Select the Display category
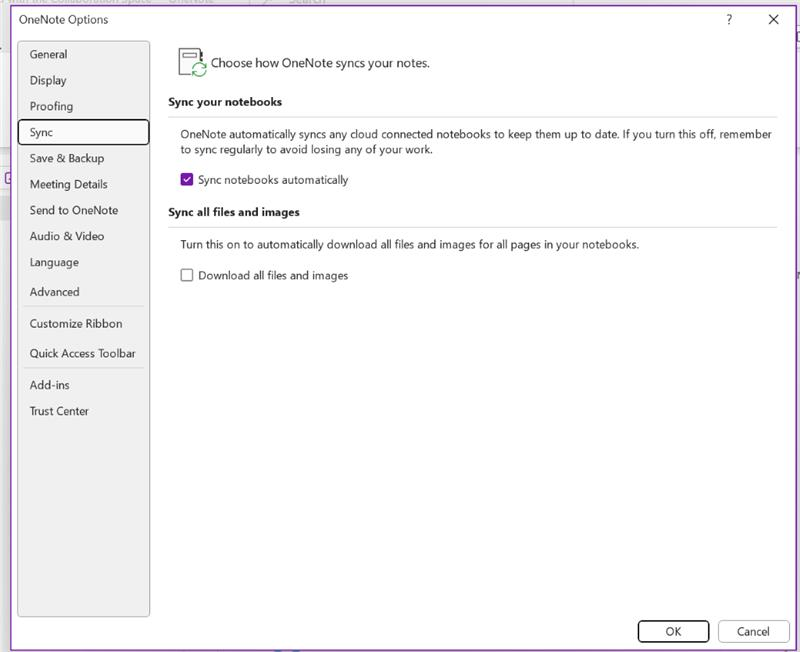The height and width of the screenshot is (652, 800). click(x=84, y=81)
